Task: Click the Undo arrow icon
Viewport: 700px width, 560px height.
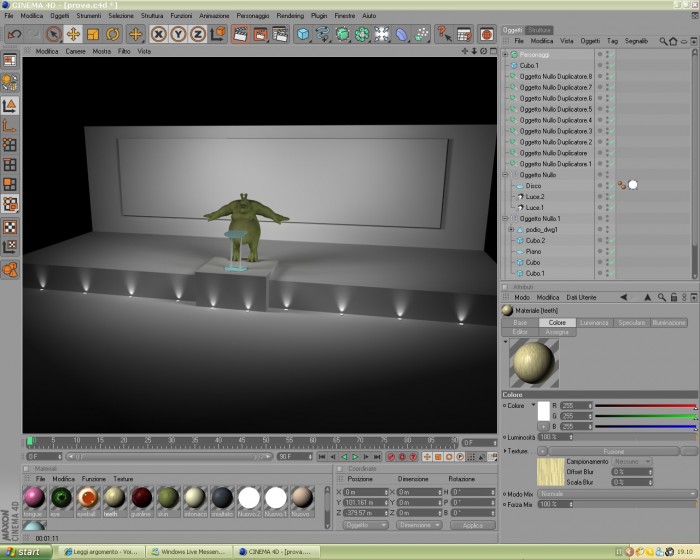Action: pos(15,34)
